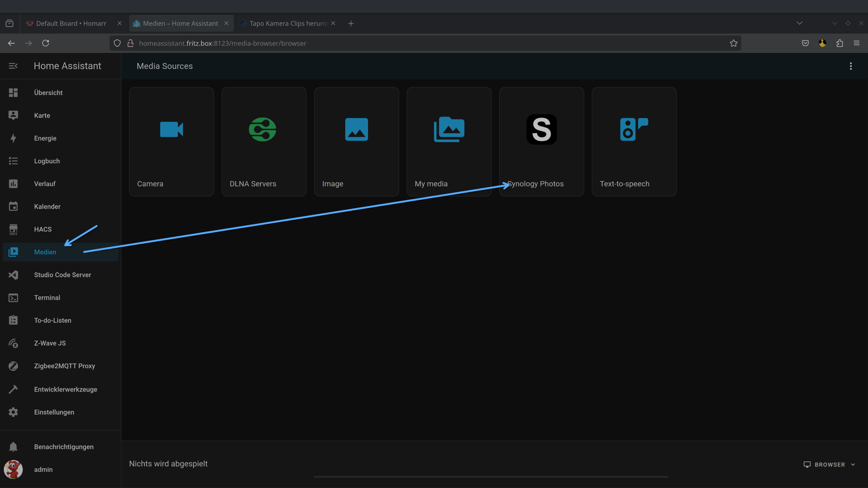Switch to the Tapo Kamera Clips tab
The height and width of the screenshot is (488, 868).
(x=289, y=23)
